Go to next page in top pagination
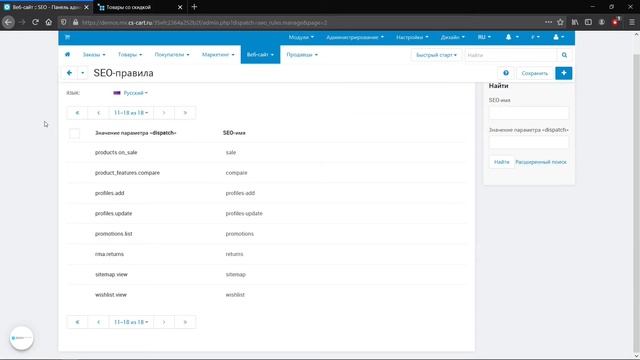Viewport: 640px width, 360px height. tap(164, 113)
